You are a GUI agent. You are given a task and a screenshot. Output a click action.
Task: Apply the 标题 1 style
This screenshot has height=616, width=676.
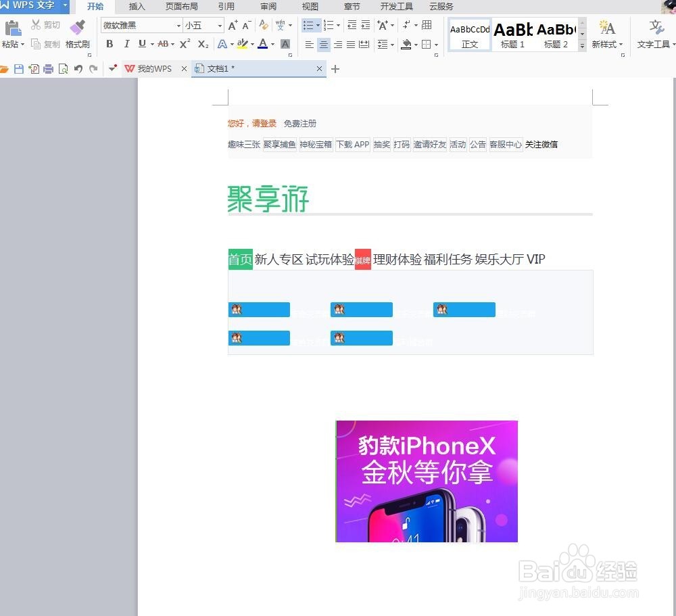[513, 35]
